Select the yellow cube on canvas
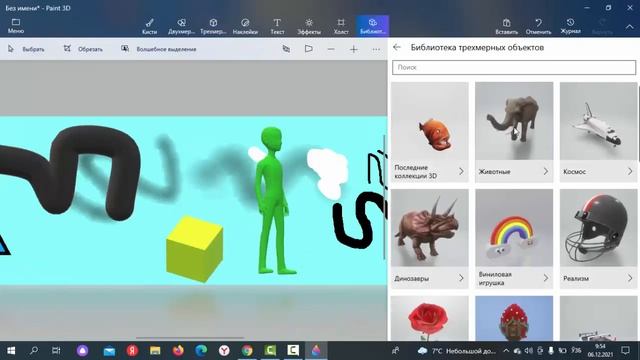 click(x=195, y=249)
